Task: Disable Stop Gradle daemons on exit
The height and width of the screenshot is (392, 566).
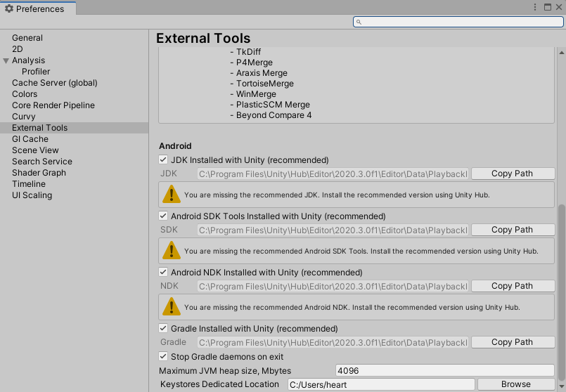Action: pos(163,356)
